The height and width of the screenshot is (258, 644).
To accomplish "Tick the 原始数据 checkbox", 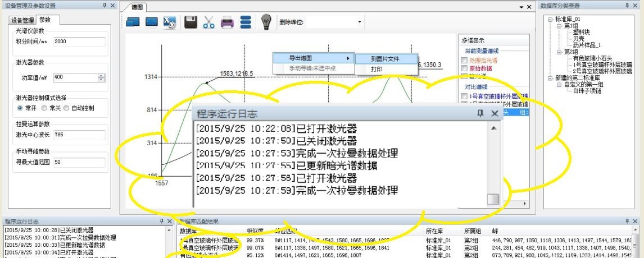I will (x=464, y=68).
